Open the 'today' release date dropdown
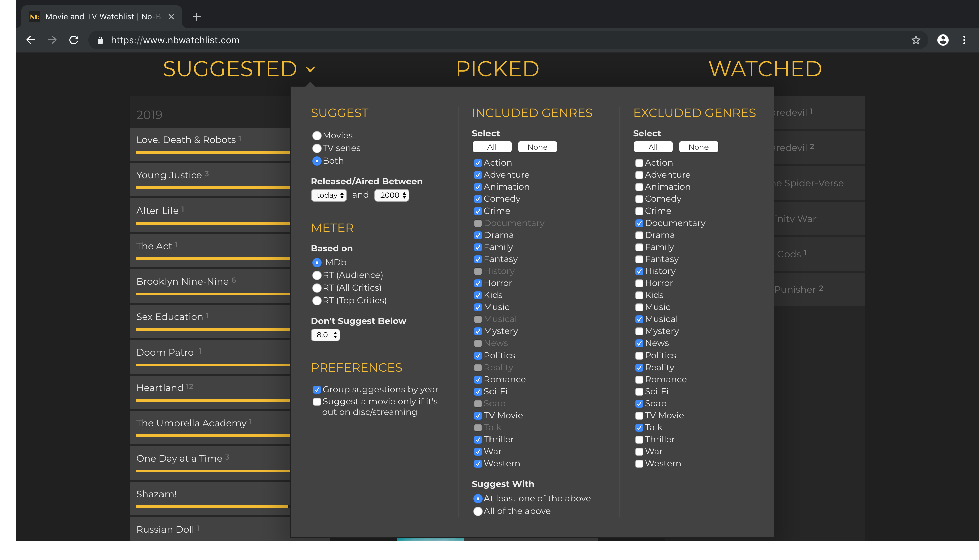The width and height of the screenshot is (979, 560). [329, 195]
